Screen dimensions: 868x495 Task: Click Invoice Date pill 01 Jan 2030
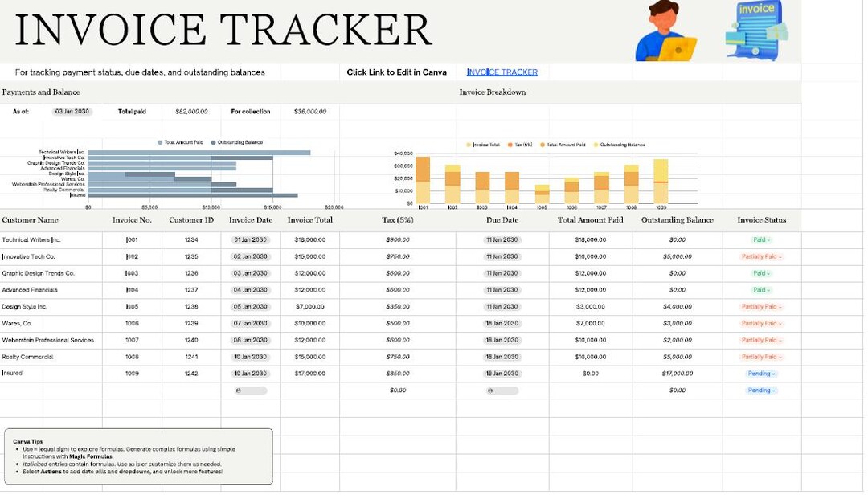point(250,240)
